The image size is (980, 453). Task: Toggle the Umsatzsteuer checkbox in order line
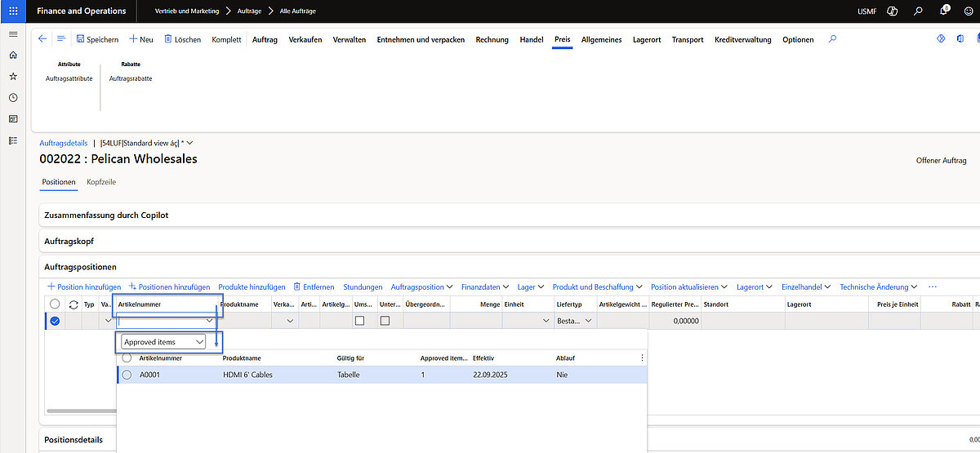359,321
